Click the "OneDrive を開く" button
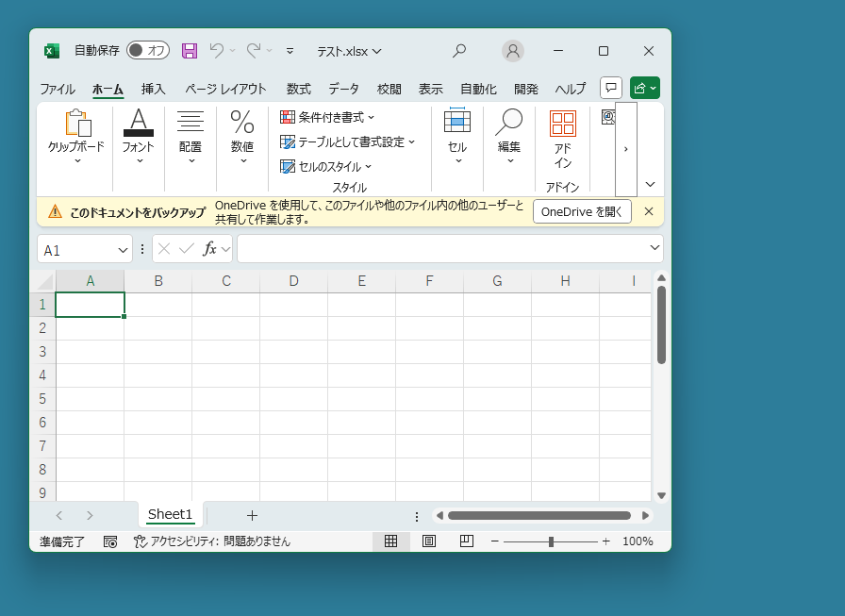The height and width of the screenshot is (616, 845). 582,211
